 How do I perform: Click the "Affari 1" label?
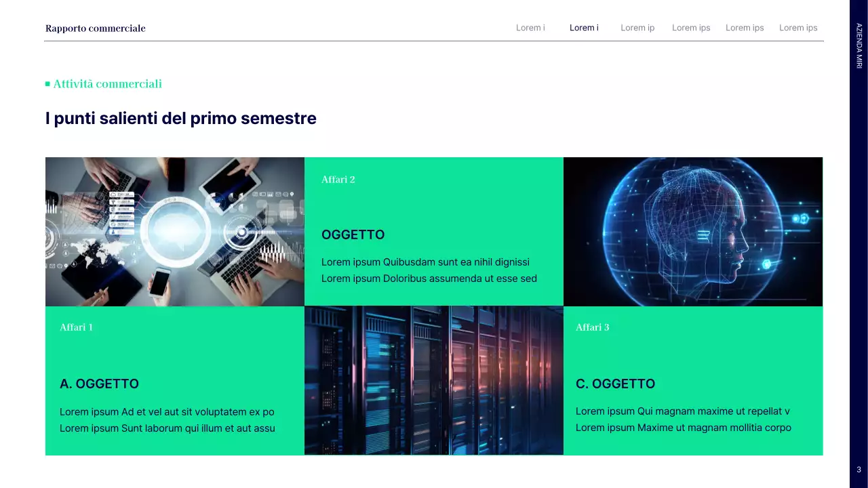coord(76,327)
